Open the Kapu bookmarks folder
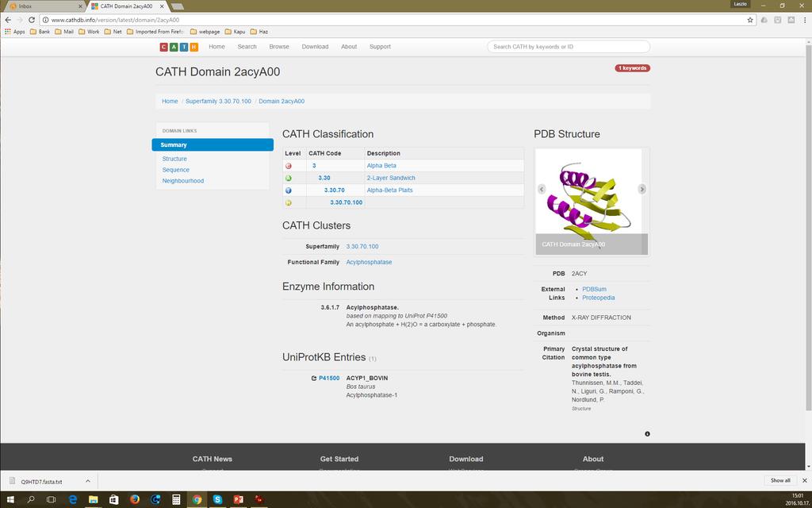 (x=235, y=32)
